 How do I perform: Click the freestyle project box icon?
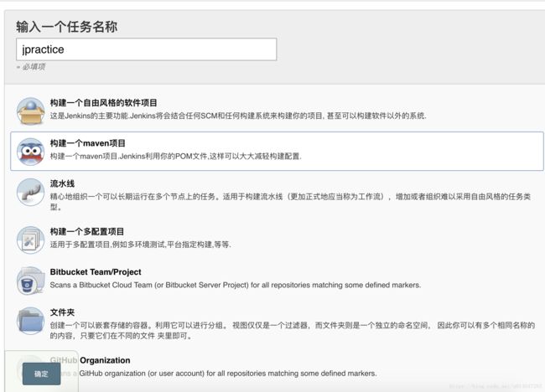[30, 111]
